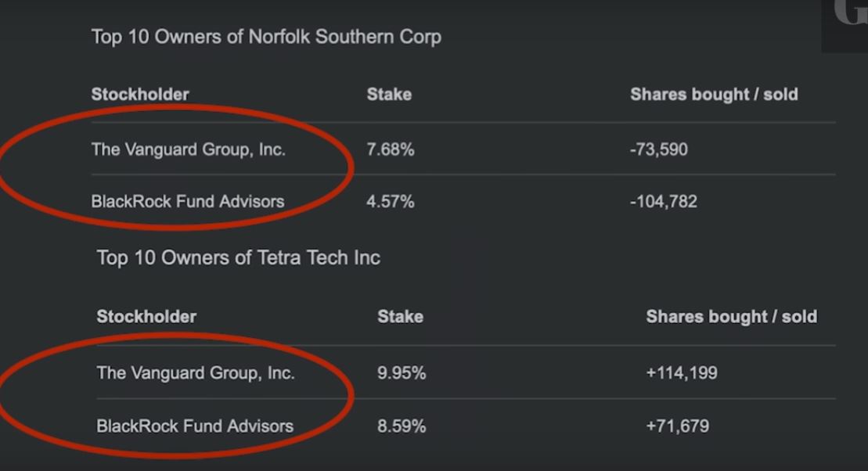
Task: Sort Norfolk Southern table by Stake header
Action: point(389,95)
